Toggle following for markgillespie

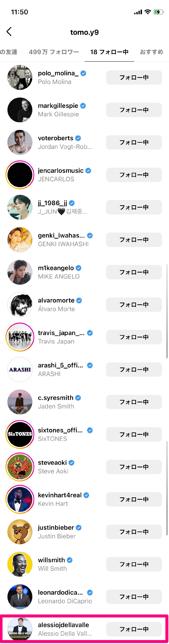(x=134, y=110)
